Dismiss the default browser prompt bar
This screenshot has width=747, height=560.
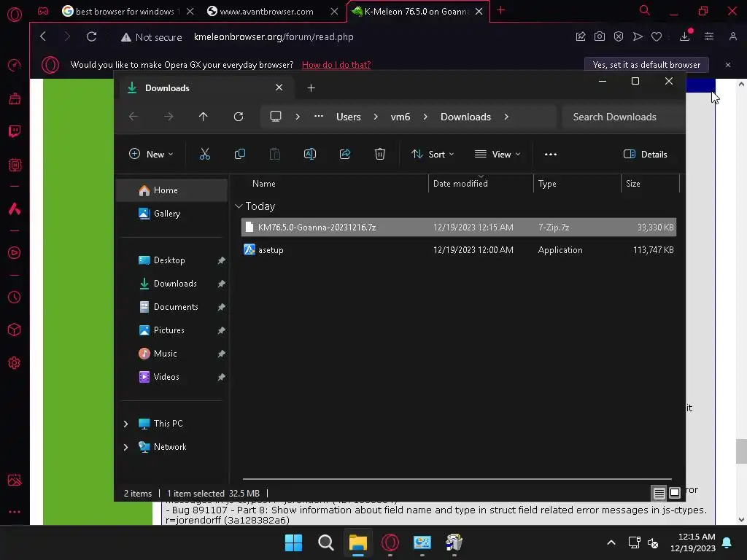728,65
